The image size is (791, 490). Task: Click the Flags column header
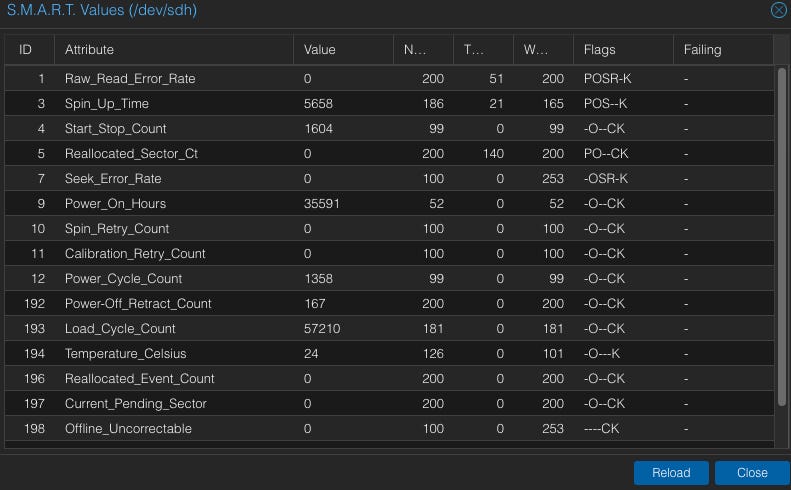[623, 49]
